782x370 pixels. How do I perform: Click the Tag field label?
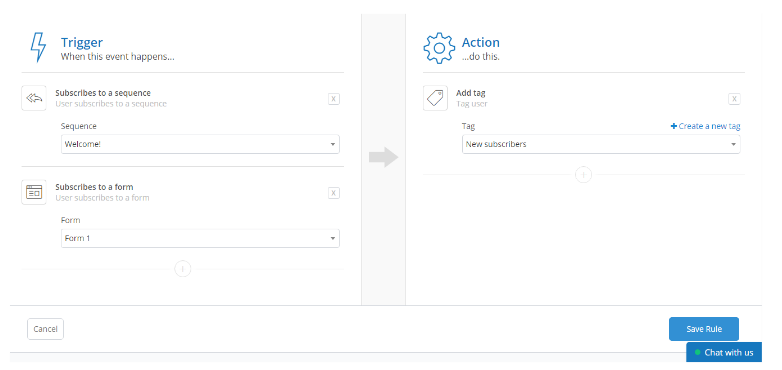pyautogui.click(x=468, y=127)
